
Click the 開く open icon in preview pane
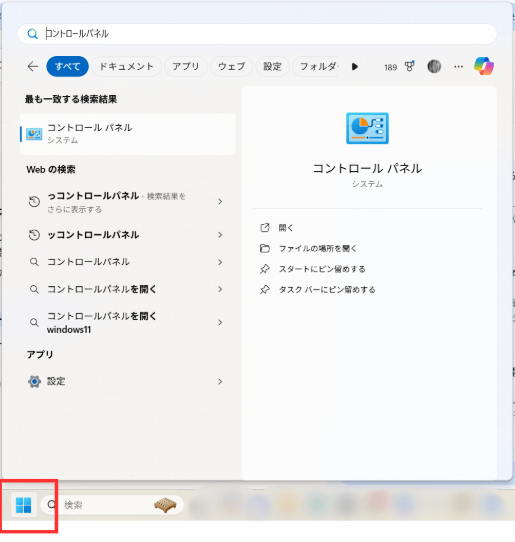pos(265,227)
